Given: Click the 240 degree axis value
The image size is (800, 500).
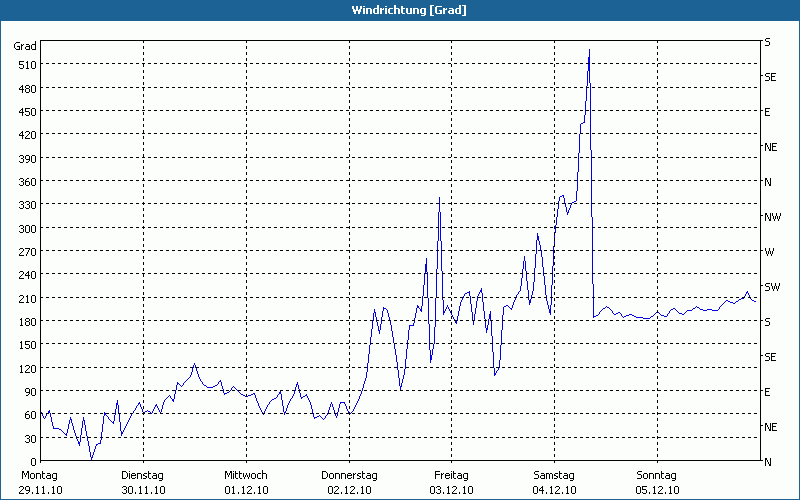Looking at the screenshot, I should pyautogui.click(x=29, y=275).
